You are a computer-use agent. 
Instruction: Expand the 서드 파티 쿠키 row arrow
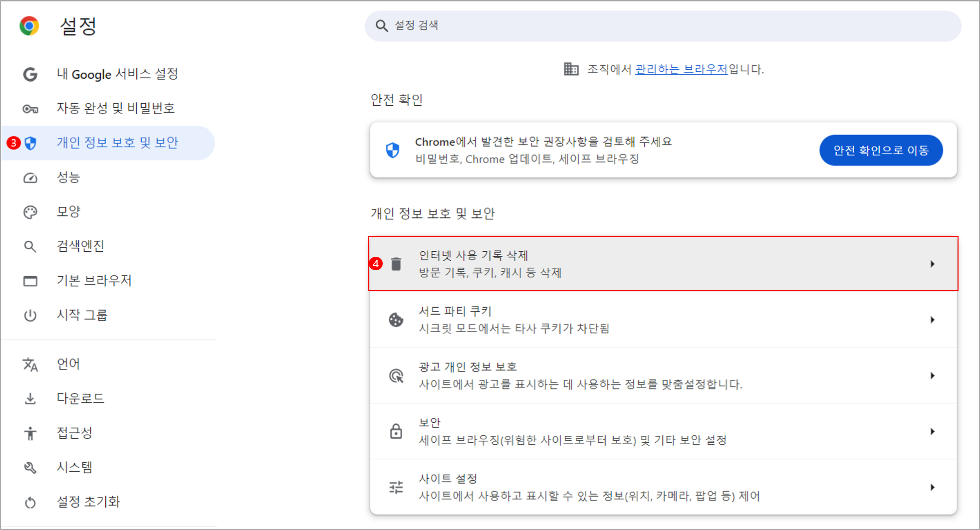(932, 320)
